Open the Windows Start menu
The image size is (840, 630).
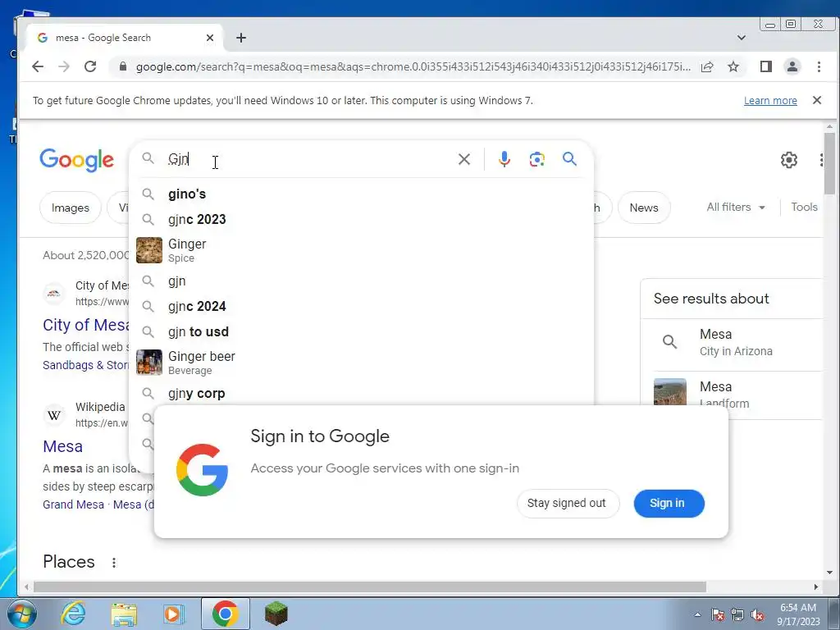[22, 614]
